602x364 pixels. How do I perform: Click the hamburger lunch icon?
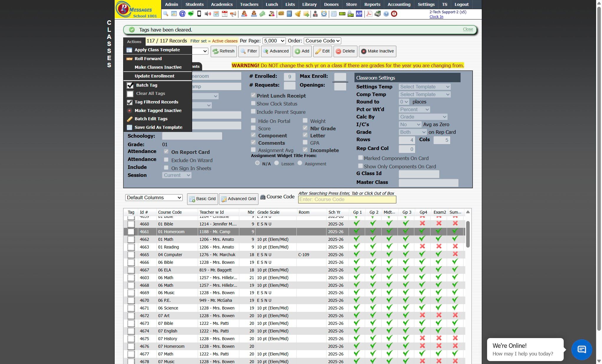tap(281, 14)
